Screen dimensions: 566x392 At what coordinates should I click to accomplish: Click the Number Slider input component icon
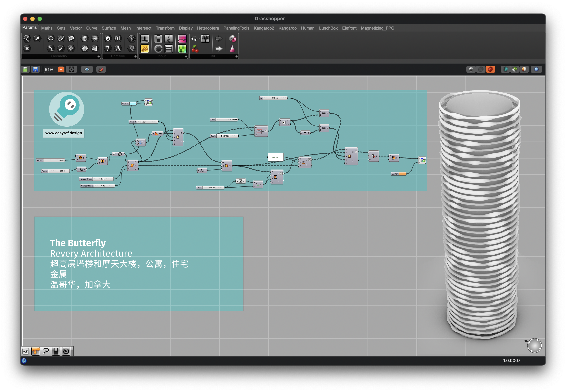click(145, 39)
